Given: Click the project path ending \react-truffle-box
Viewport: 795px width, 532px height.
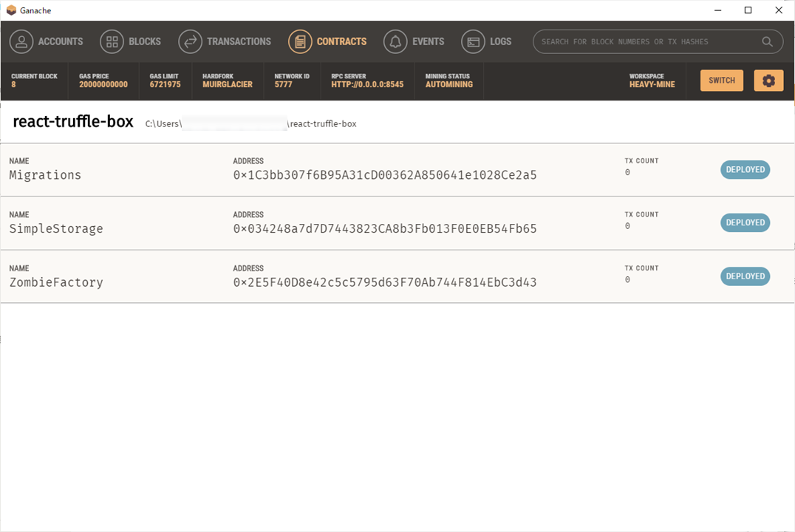Looking at the screenshot, I should tap(250, 123).
